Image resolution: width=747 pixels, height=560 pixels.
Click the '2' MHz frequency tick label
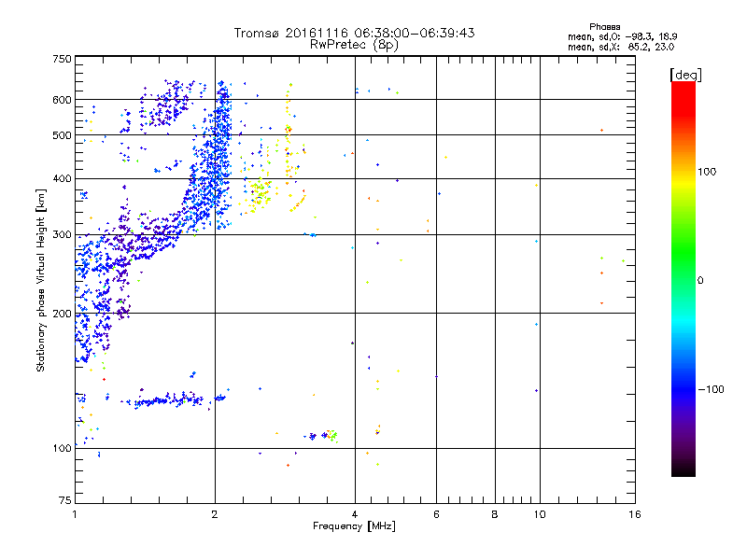(x=215, y=514)
